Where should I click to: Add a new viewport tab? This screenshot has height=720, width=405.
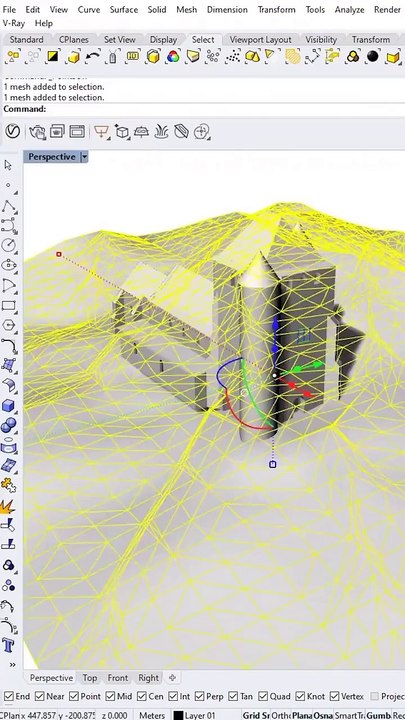pos(172,678)
